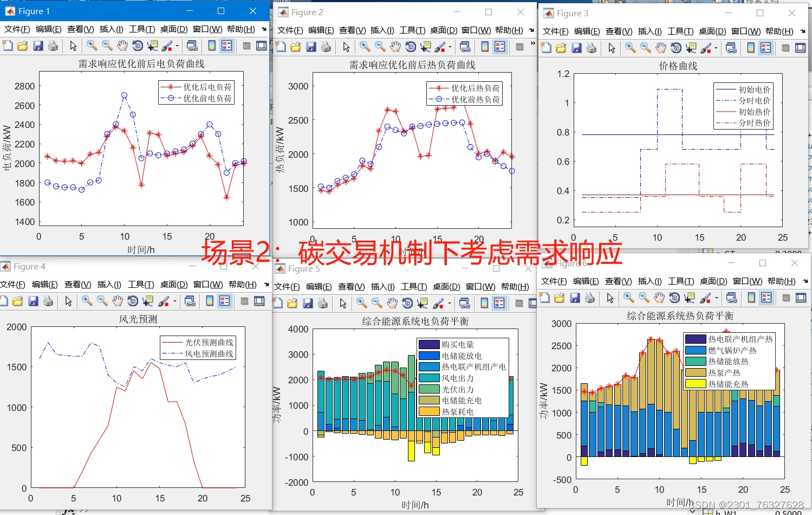Save figure icon in Figure 3 toolbar

tap(576, 48)
